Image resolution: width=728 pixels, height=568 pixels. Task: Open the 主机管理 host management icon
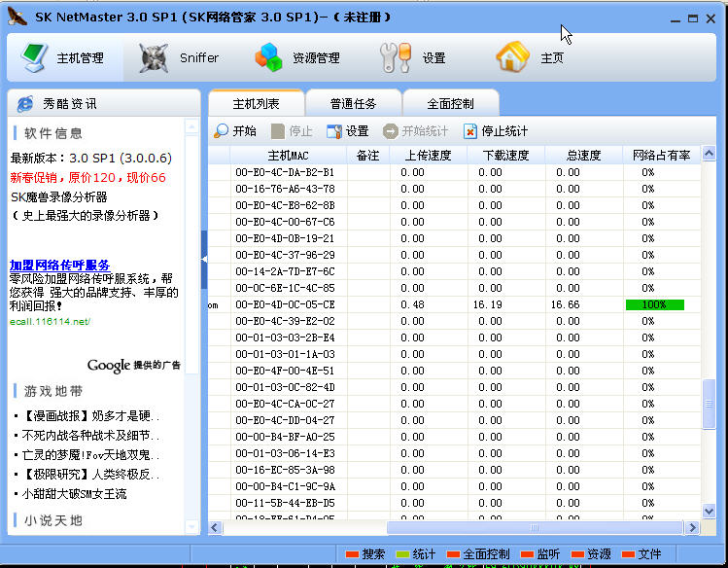33,58
